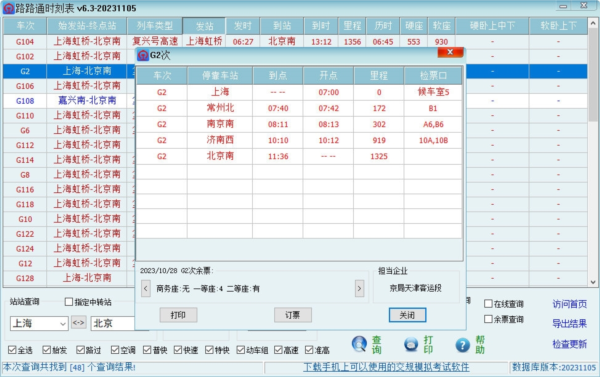Open help via the question mark icon
Screen dimensions: 600x377
pyautogui.click(x=463, y=345)
